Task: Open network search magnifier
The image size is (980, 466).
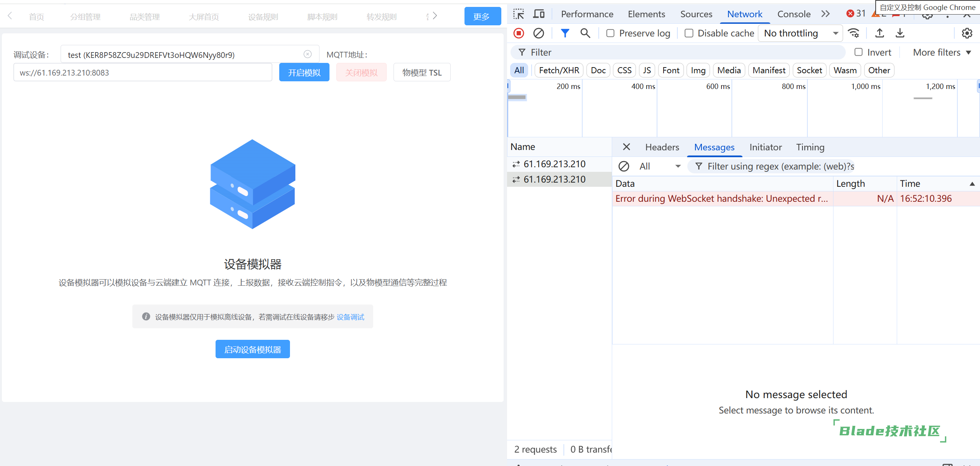Action: [x=585, y=33]
